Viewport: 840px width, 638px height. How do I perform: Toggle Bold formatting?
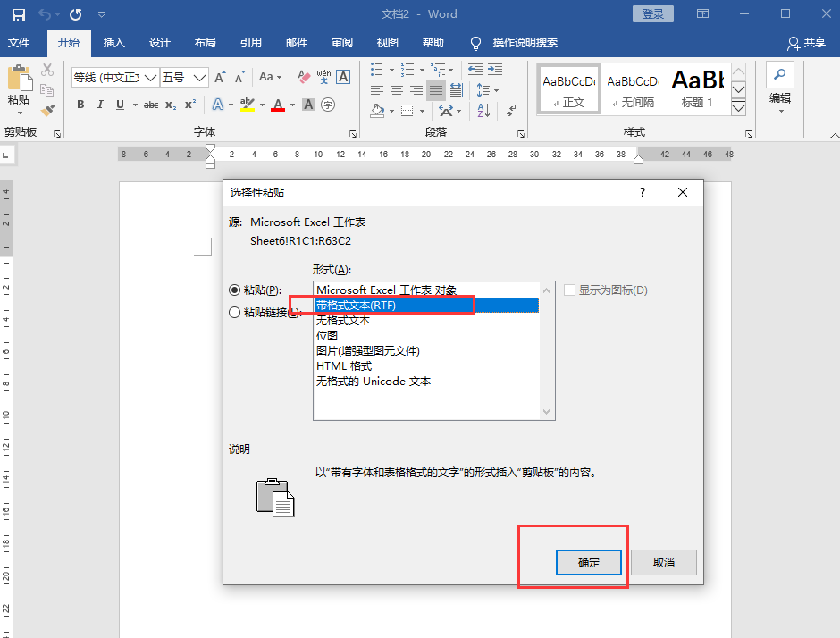80,105
